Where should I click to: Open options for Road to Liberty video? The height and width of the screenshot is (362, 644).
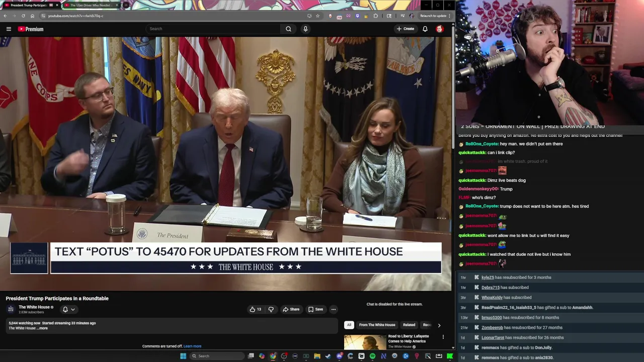coord(443,337)
